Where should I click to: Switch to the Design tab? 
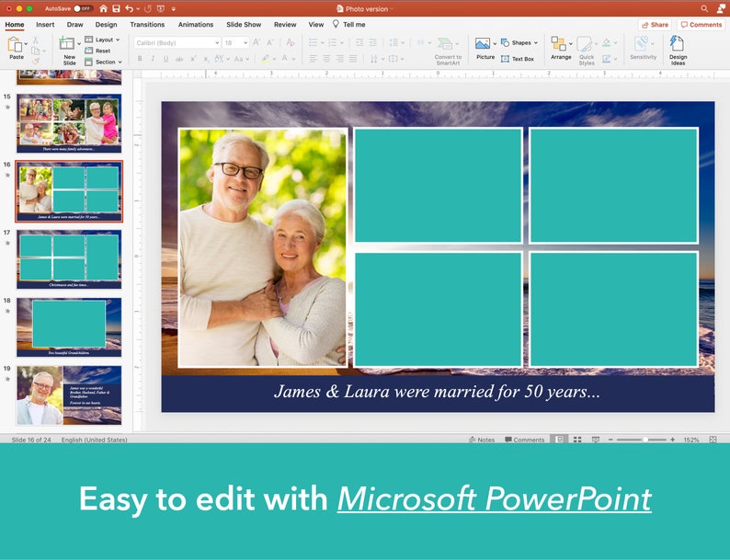pyautogui.click(x=106, y=25)
